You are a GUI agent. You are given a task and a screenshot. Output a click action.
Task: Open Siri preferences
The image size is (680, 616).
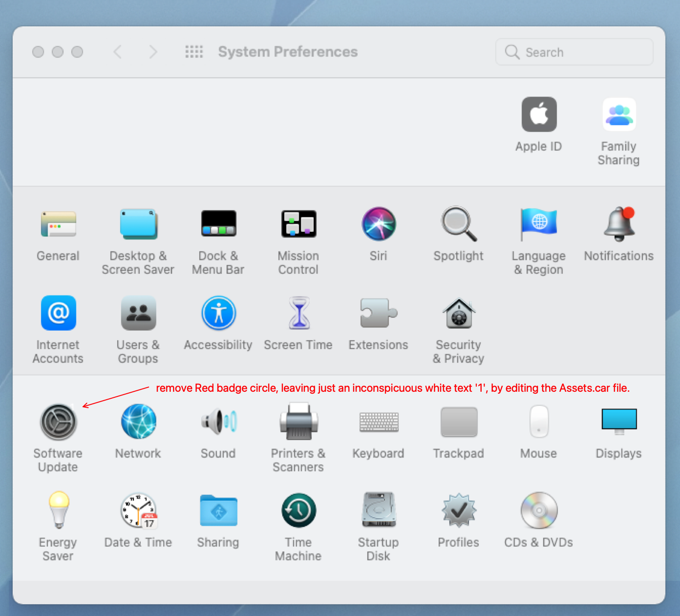tap(378, 224)
